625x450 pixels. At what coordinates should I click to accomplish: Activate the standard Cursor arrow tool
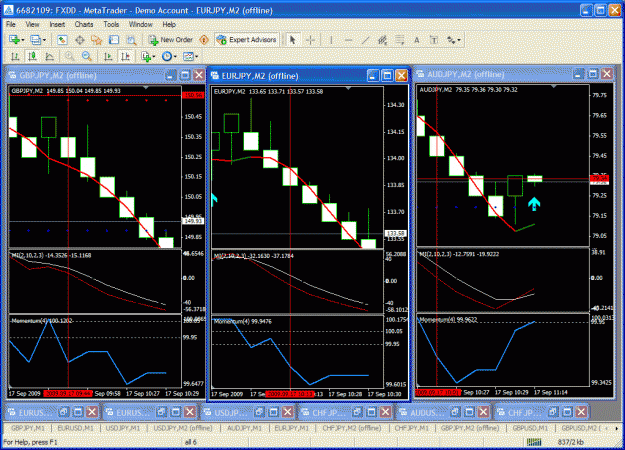tap(293, 40)
